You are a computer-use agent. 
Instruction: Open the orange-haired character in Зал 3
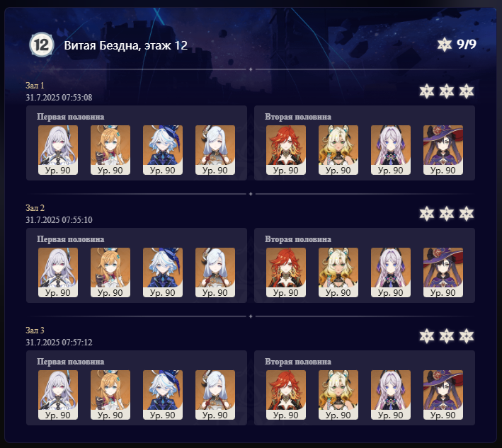coord(110,395)
